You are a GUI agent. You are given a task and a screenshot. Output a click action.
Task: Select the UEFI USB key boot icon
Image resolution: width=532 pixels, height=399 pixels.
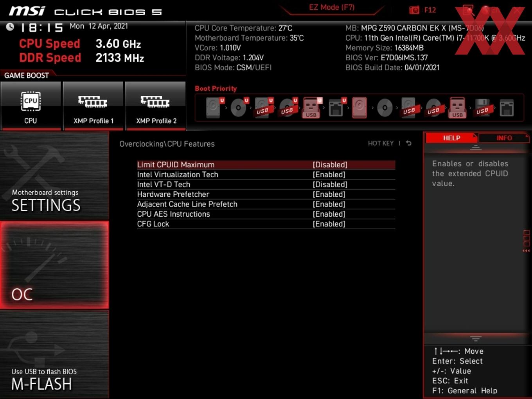pyautogui.click(x=312, y=108)
